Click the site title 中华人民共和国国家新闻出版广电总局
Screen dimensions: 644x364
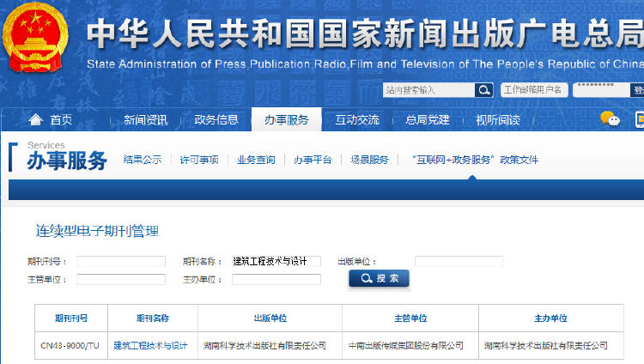point(365,33)
